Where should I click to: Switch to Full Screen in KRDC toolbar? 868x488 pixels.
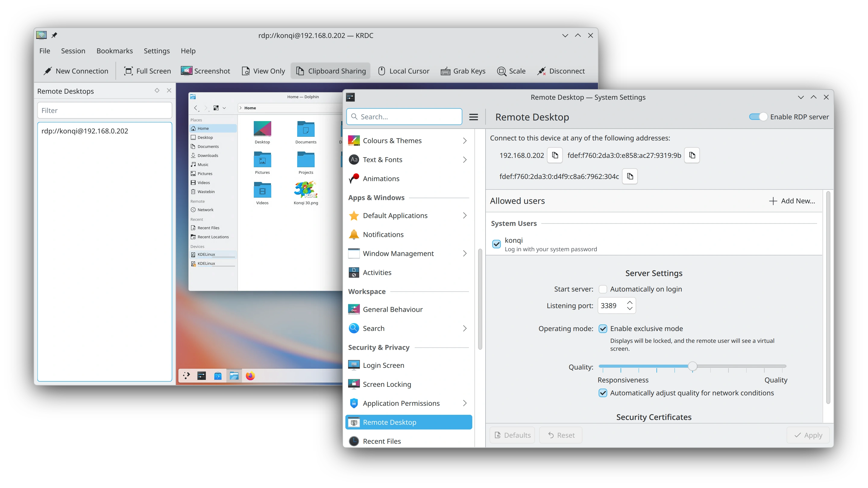tap(147, 71)
